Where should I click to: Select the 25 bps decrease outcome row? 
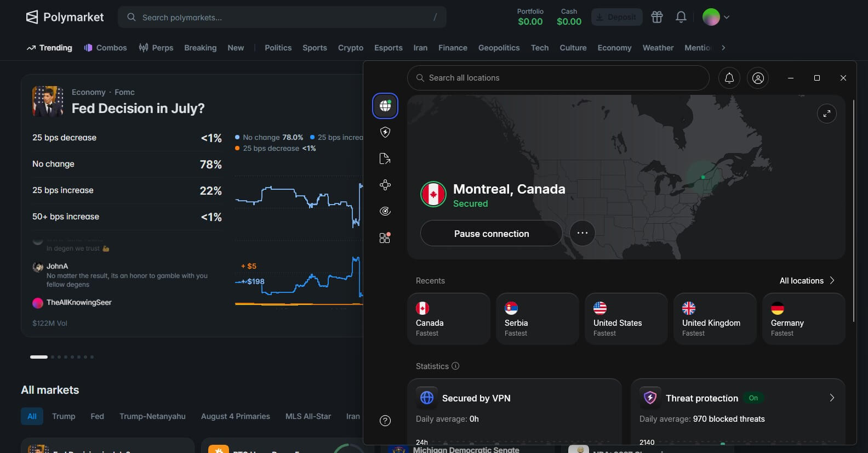pyautogui.click(x=127, y=138)
